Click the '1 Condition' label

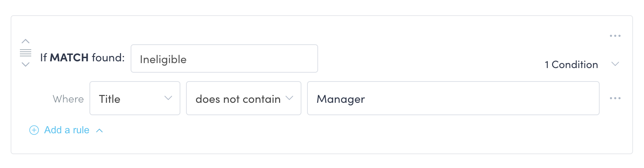[571, 65]
